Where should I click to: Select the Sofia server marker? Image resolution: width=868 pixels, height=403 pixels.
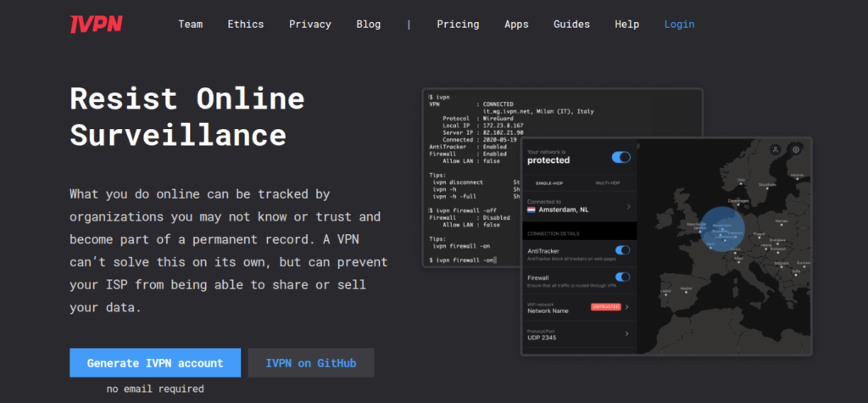click(796, 275)
